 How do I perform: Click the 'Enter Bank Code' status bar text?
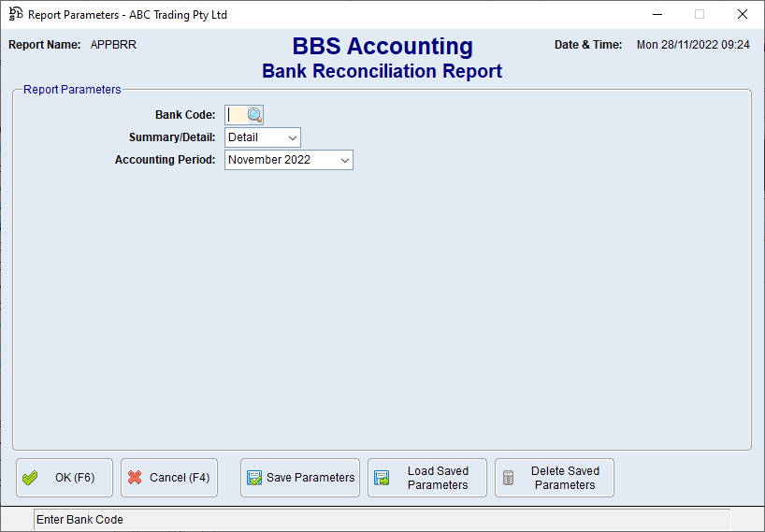(x=80, y=520)
